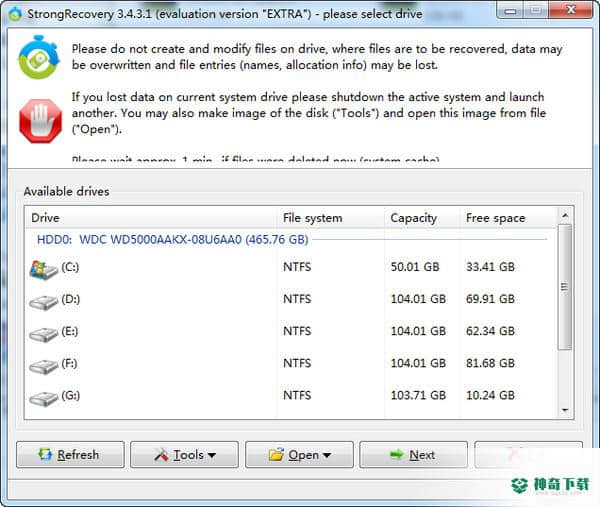Click the 10.24 GB free space cell
This screenshot has height=507, width=600.
click(x=490, y=395)
